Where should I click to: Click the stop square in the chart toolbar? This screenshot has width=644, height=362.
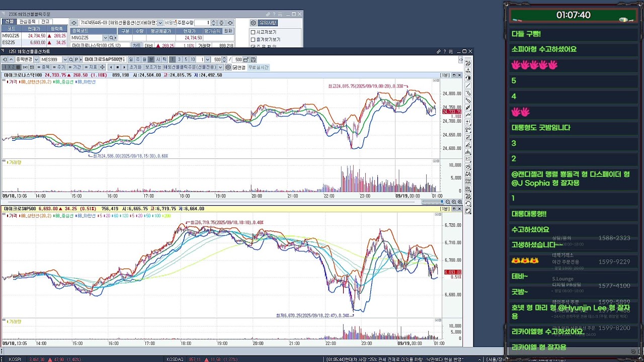pyautogui.click(x=117, y=67)
